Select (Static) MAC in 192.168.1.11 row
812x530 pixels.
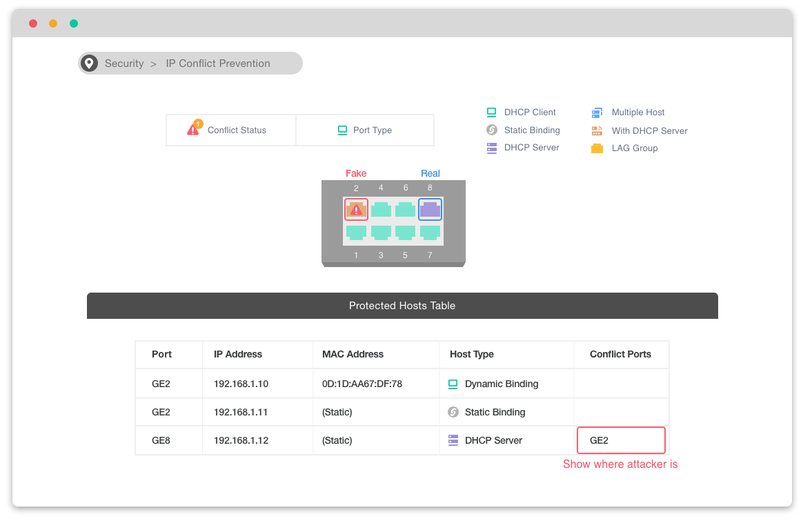coord(337,413)
